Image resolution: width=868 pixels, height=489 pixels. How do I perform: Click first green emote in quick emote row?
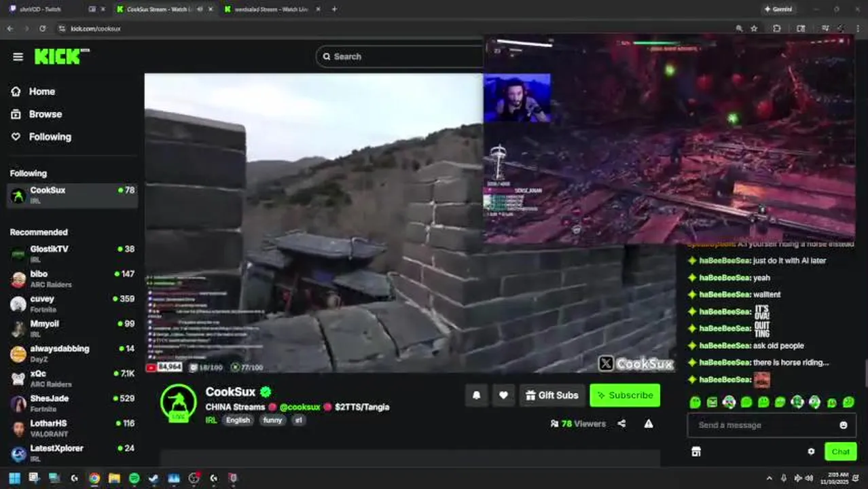tap(695, 402)
